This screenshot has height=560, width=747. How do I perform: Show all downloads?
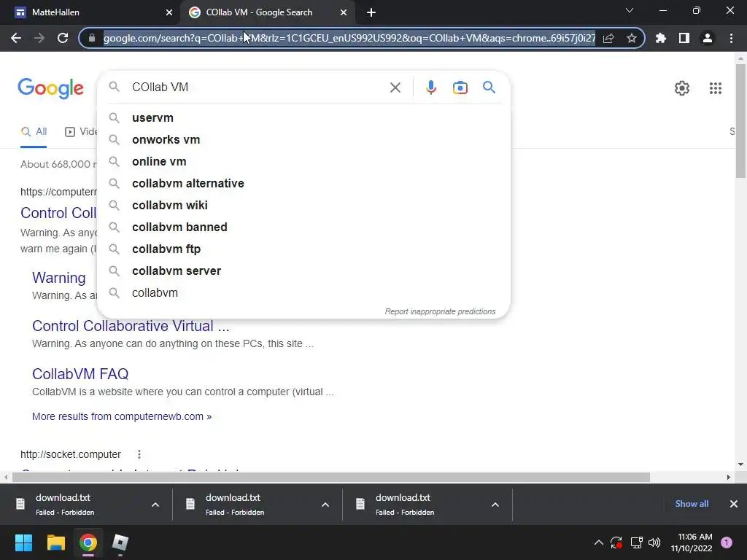[692, 504]
